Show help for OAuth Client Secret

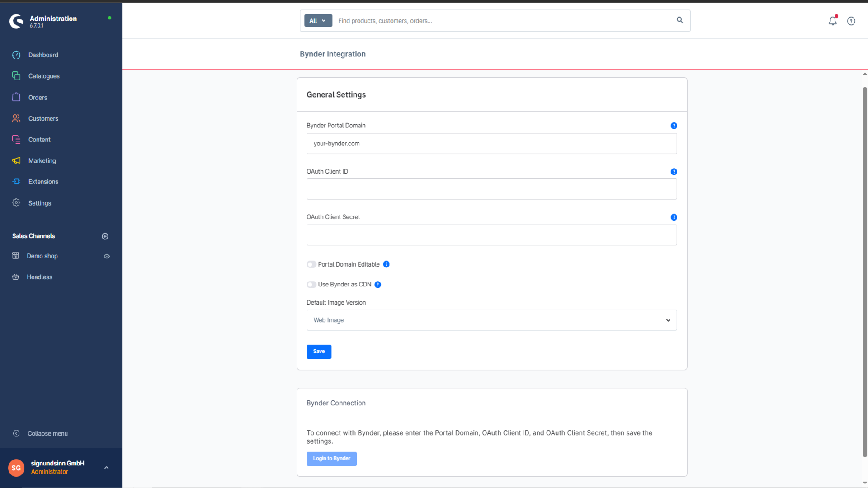point(674,217)
